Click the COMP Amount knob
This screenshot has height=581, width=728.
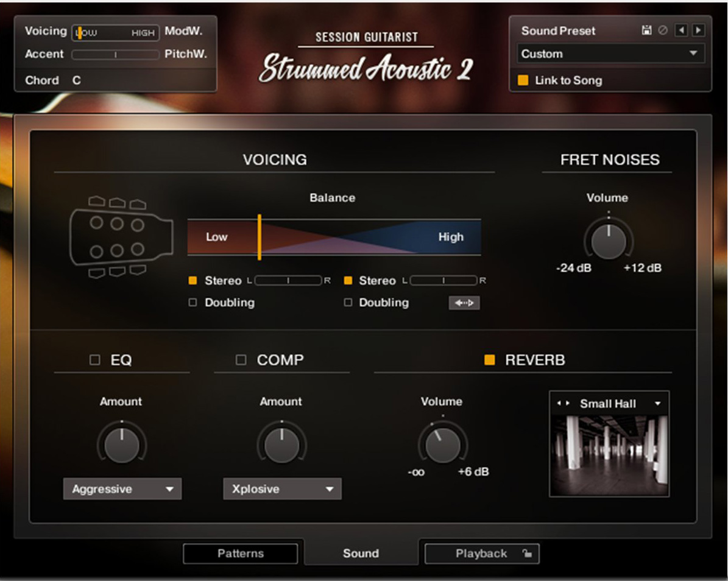coord(282,445)
